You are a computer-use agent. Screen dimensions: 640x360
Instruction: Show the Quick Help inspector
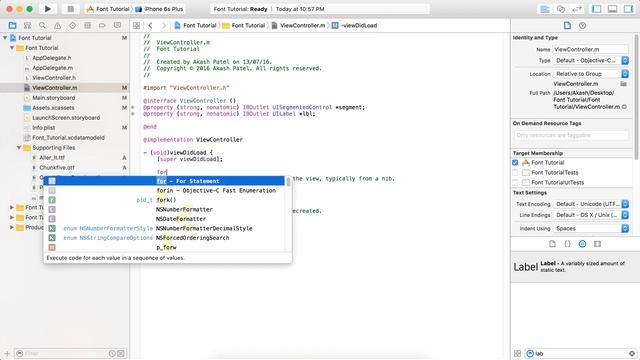(582, 25)
